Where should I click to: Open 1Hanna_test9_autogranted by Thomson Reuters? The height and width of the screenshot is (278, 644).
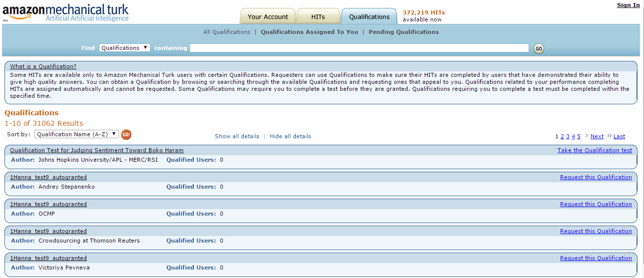(48, 231)
